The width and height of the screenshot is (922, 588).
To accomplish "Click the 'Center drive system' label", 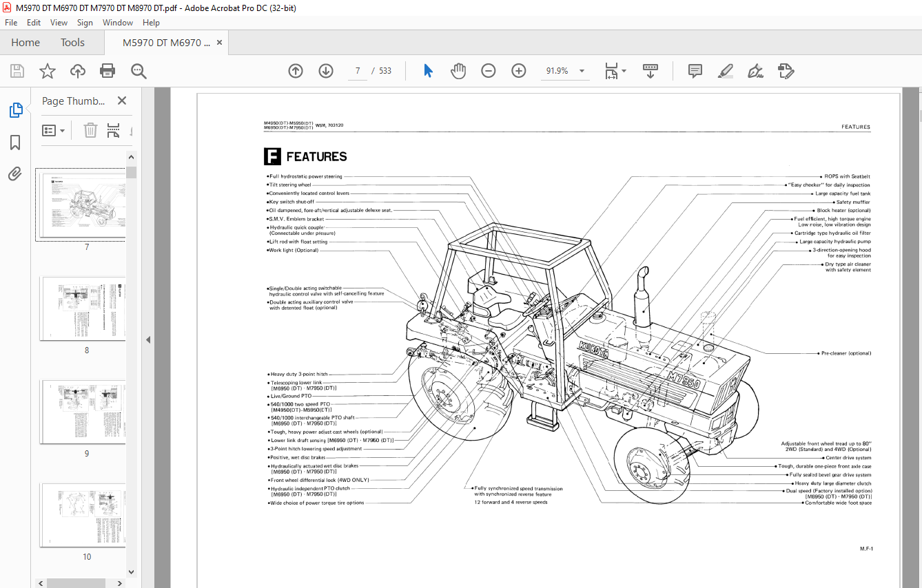I will tap(848, 458).
